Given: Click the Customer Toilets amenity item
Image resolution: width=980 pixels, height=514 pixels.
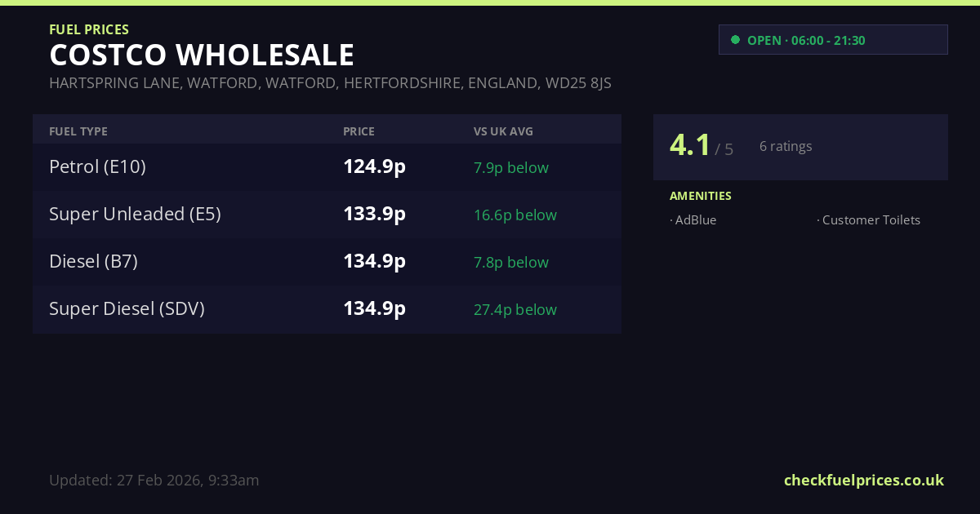Looking at the screenshot, I should (x=870, y=220).
